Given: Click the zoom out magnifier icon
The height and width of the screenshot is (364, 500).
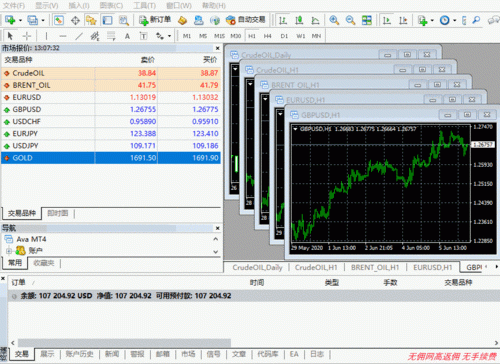Looking at the screenshot, I should [x=350, y=20].
